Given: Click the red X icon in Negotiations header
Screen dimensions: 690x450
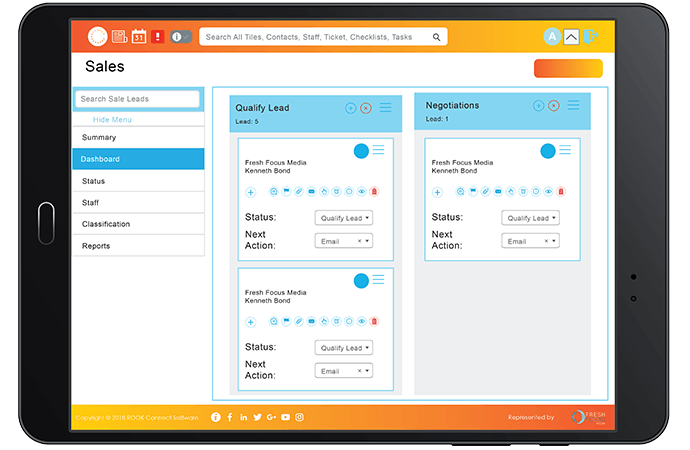Looking at the screenshot, I should coord(553,105).
